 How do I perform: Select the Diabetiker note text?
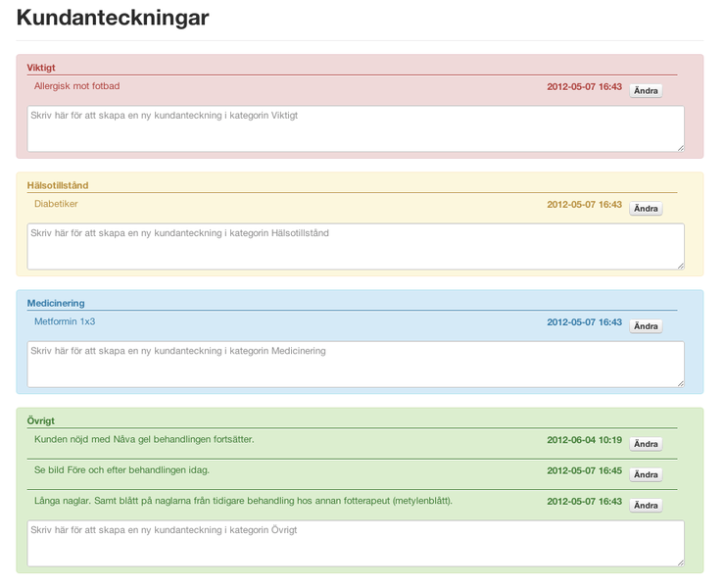(56, 204)
